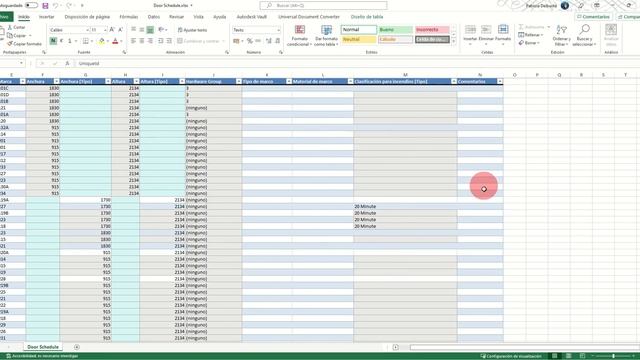
Task: Click the search box Buscar
Action: pyautogui.click(x=323, y=6)
